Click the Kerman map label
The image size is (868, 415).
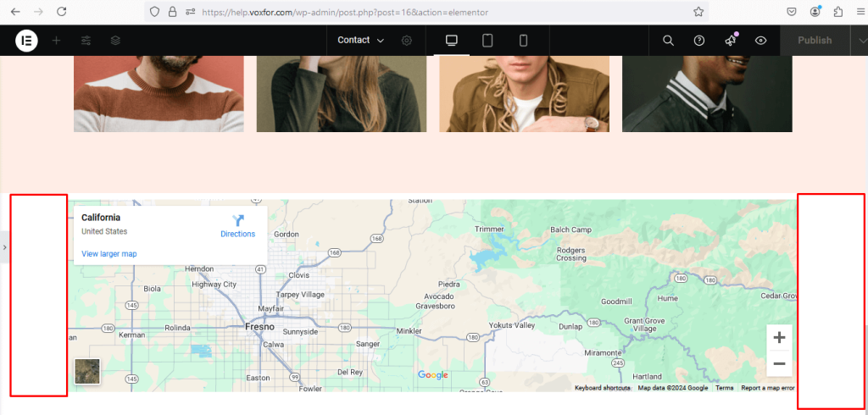131,335
